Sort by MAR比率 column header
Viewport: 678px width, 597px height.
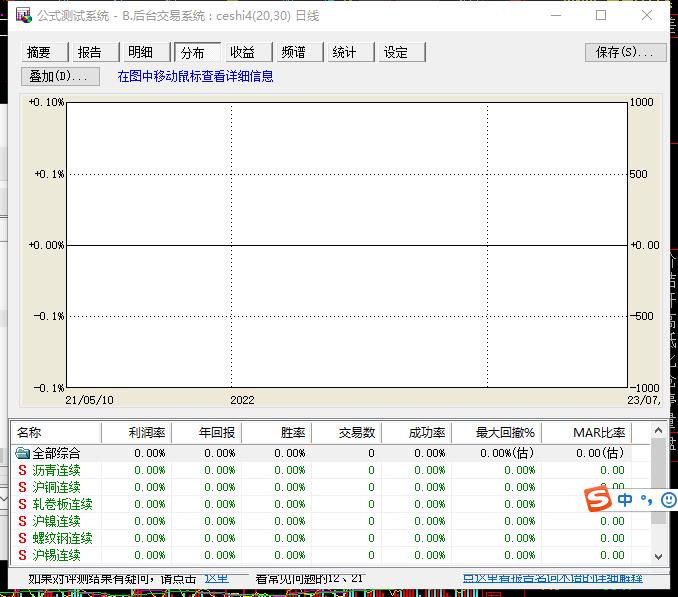point(586,432)
